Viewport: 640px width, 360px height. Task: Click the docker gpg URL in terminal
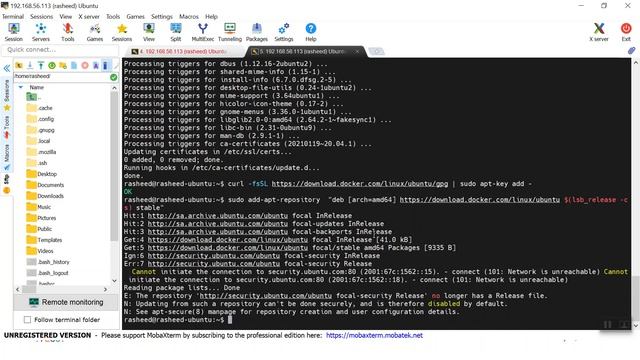(x=360, y=184)
